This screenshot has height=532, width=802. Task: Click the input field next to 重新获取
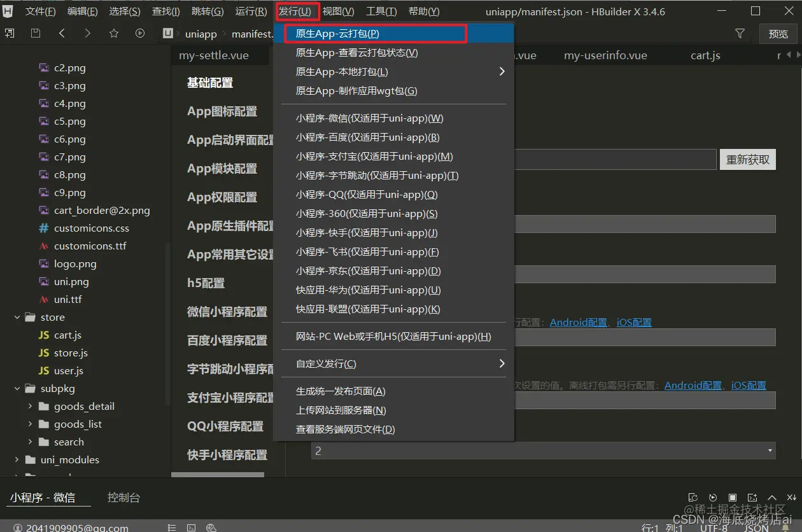pyautogui.click(x=614, y=160)
